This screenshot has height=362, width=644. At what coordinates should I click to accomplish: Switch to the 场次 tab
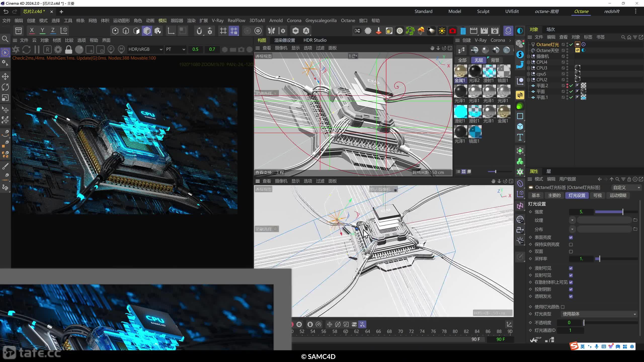(550, 29)
